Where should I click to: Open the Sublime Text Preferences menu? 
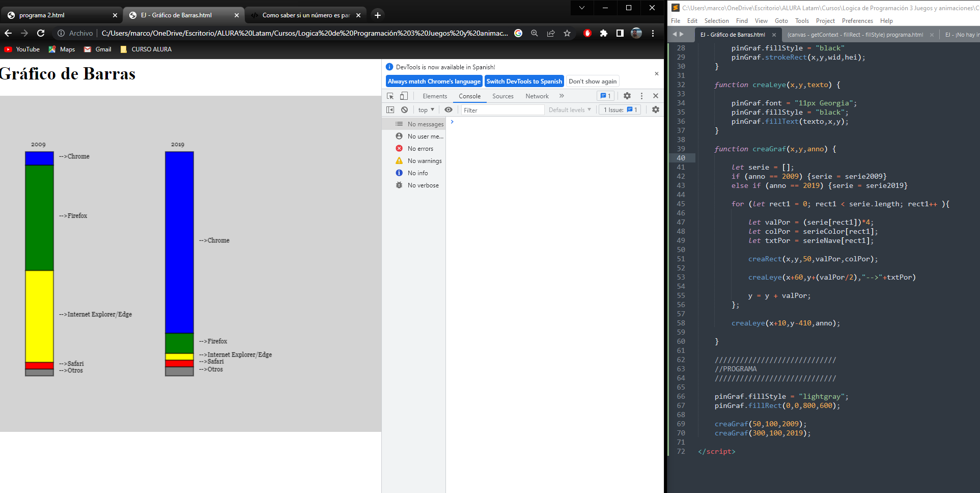[857, 21]
